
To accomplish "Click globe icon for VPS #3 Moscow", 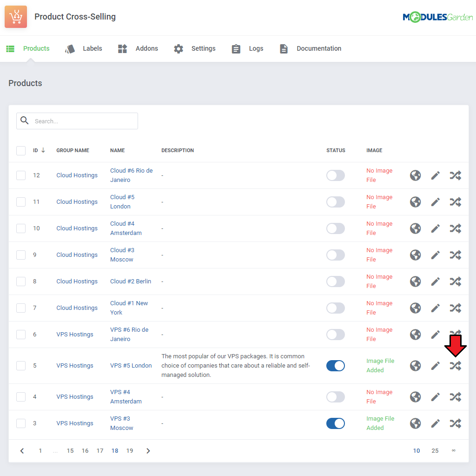I will click(x=415, y=423).
